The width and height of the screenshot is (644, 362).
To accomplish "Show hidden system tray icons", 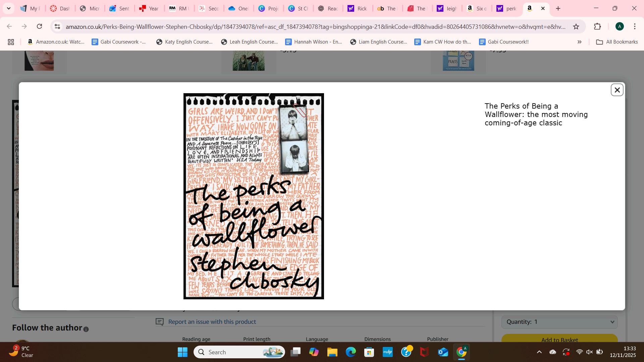I will [539, 352].
